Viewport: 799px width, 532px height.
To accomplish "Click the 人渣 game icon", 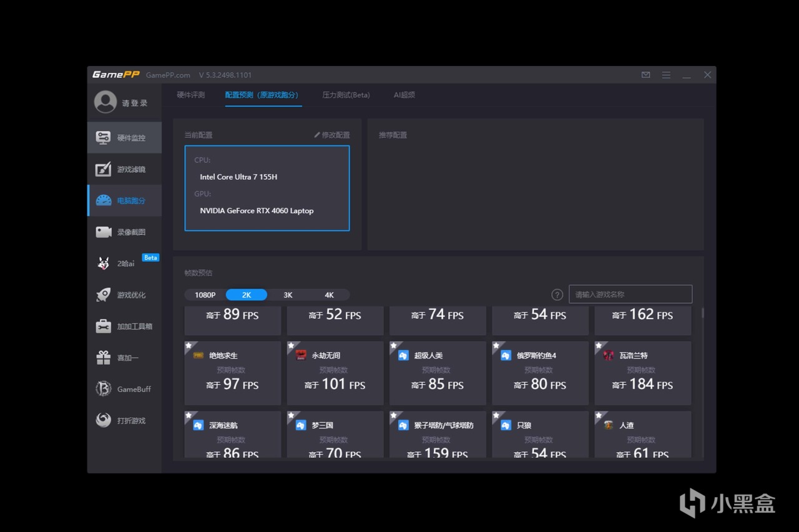I will (609, 425).
